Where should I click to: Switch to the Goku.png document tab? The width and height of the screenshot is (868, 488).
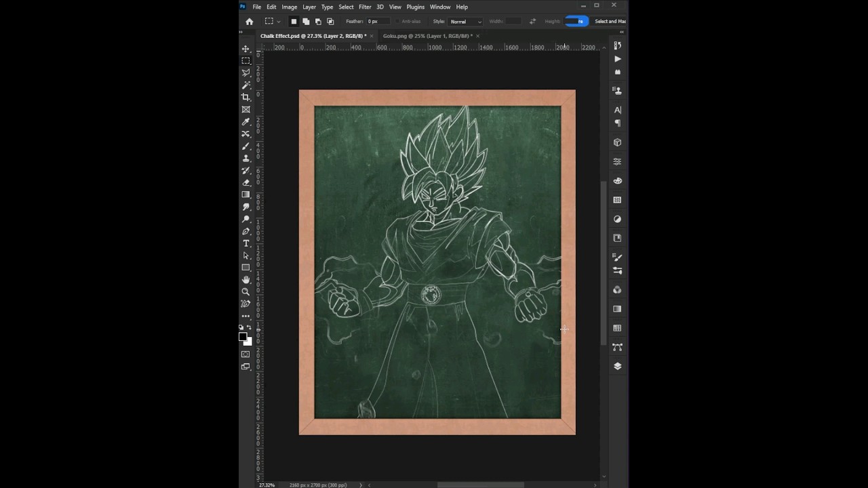tap(427, 36)
